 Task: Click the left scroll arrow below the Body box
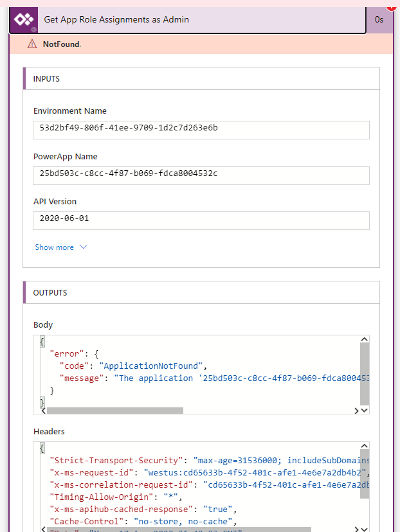click(42, 409)
